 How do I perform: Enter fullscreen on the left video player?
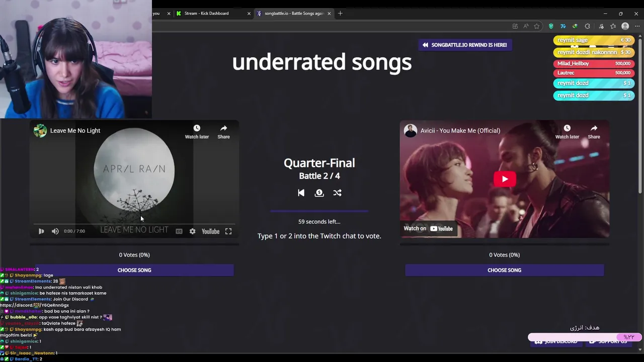point(228,231)
